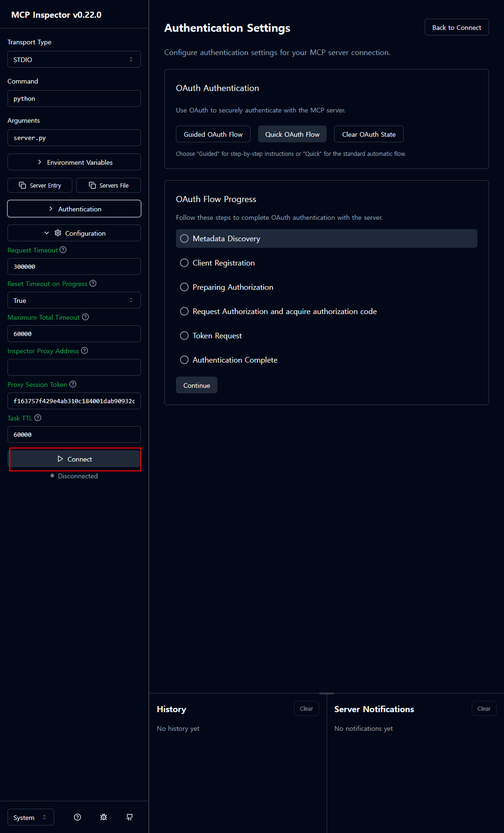
Task: Clear the History panel
Action: (307, 708)
